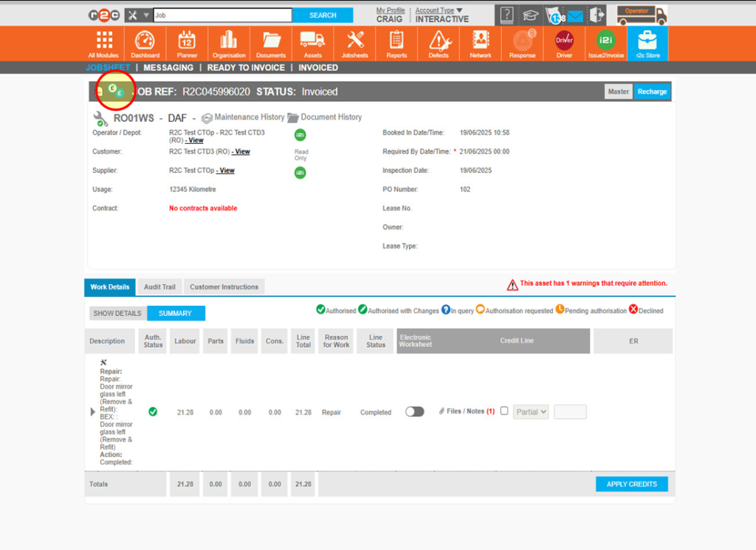Open the Partial credit dropdown
Screen dimensions: 756x550
pos(531,412)
